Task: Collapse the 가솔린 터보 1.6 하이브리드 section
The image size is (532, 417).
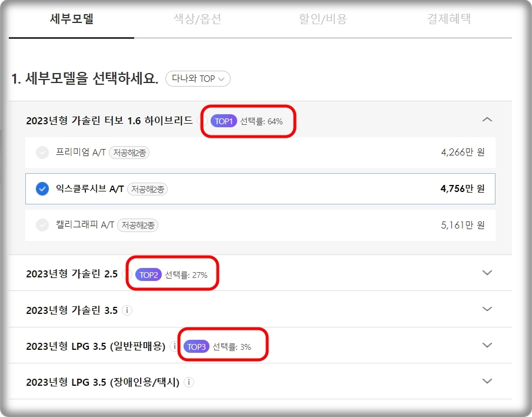Action: pos(487,120)
